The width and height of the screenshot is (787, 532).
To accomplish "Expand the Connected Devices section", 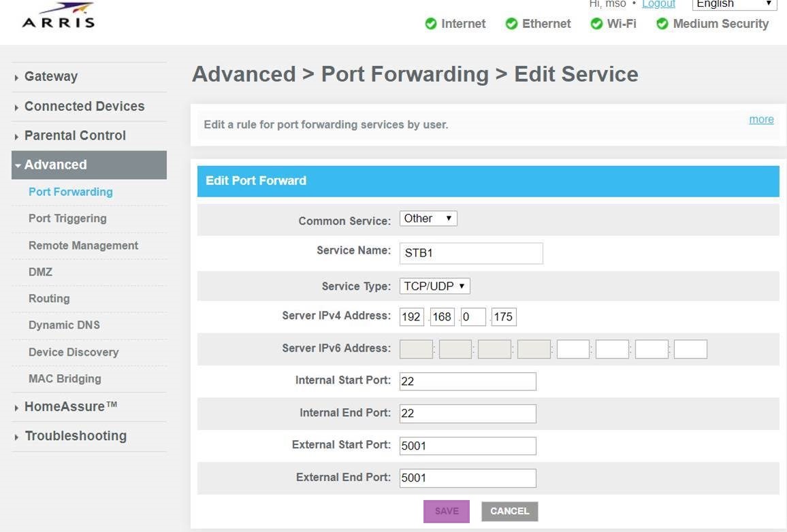I will click(84, 106).
